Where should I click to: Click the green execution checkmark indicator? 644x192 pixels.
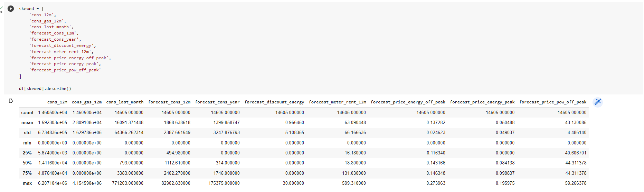[1, 8]
